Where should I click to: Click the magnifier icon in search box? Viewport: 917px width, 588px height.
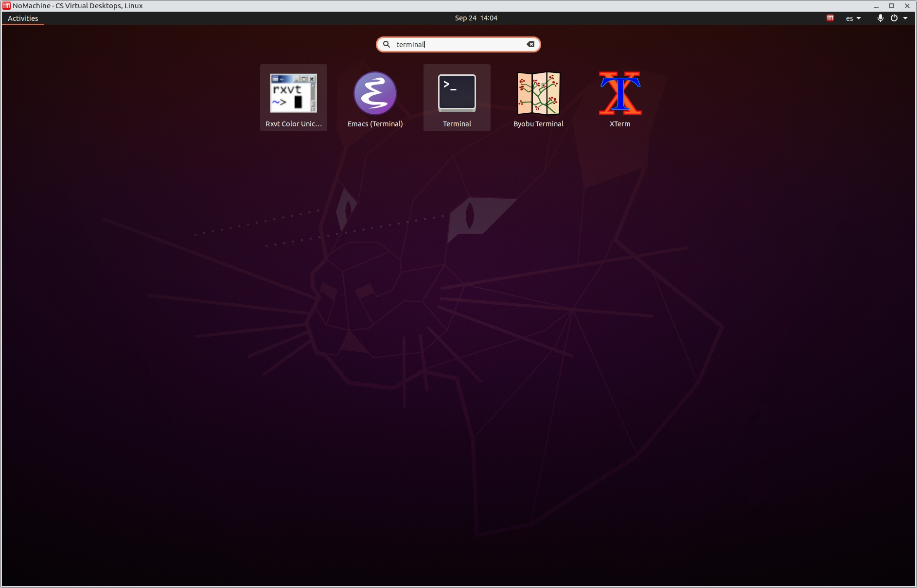point(387,44)
